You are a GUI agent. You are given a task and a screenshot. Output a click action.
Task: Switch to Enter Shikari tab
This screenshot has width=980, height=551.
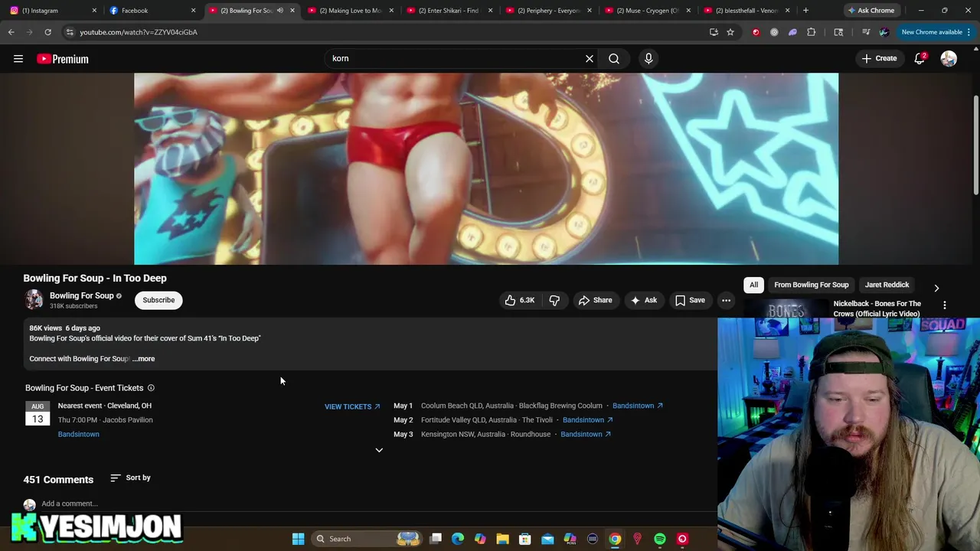(449, 11)
